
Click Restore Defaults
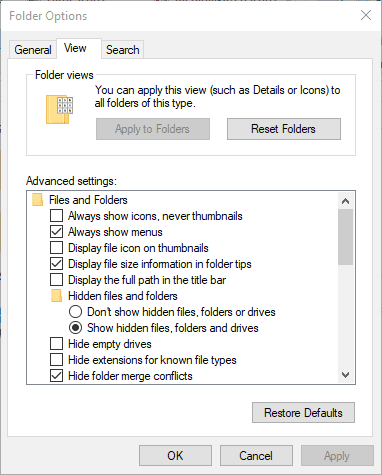coord(303,413)
